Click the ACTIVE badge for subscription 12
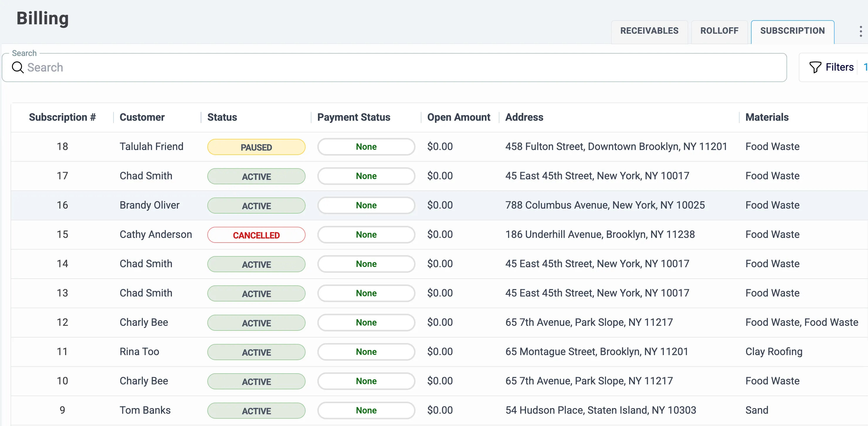The image size is (868, 426). pyautogui.click(x=256, y=323)
